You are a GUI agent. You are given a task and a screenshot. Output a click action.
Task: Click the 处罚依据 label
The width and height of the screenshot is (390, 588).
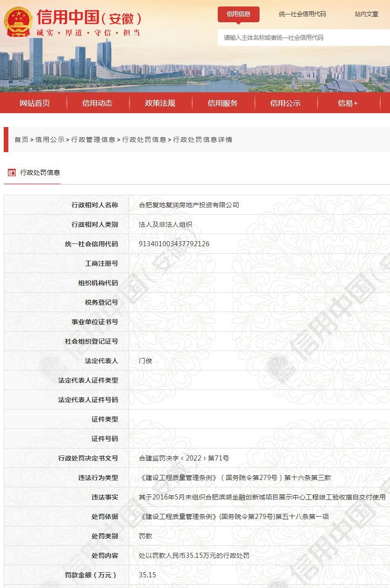point(105,517)
